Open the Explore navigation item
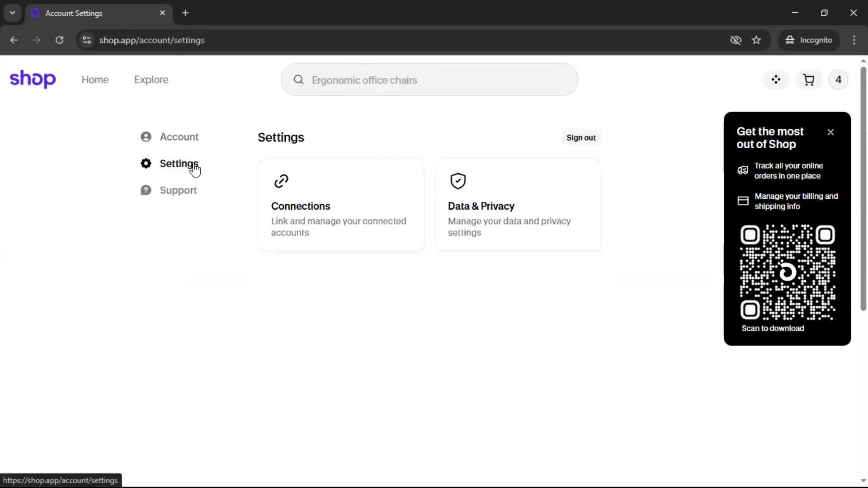This screenshot has height=488, width=868. (151, 80)
